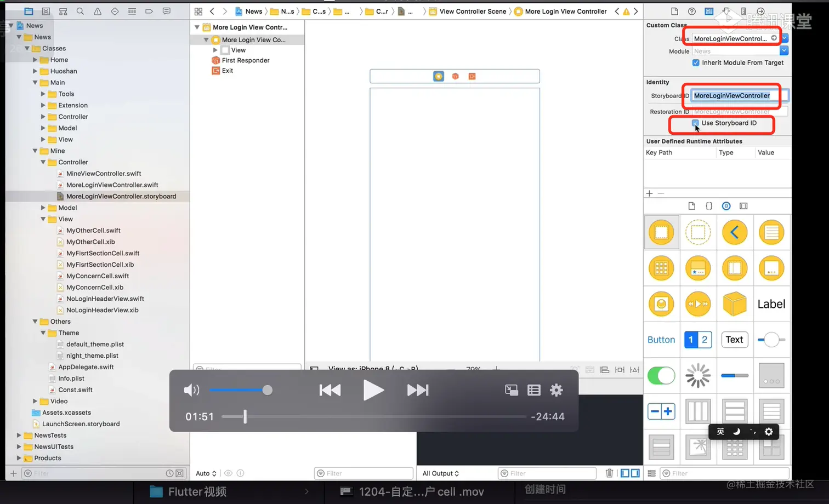Expand the Tools folder
Viewport: 829px width, 504px height.
(x=43, y=94)
